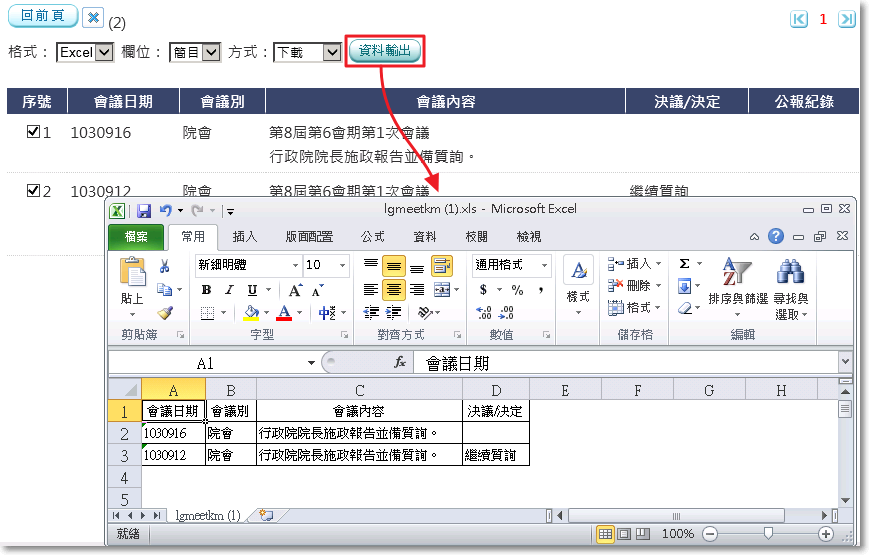Image resolution: width=869 pixels, height=555 pixels.
Task: Click the Save icon in quick access toolbar
Action: (x=144, y=211)
